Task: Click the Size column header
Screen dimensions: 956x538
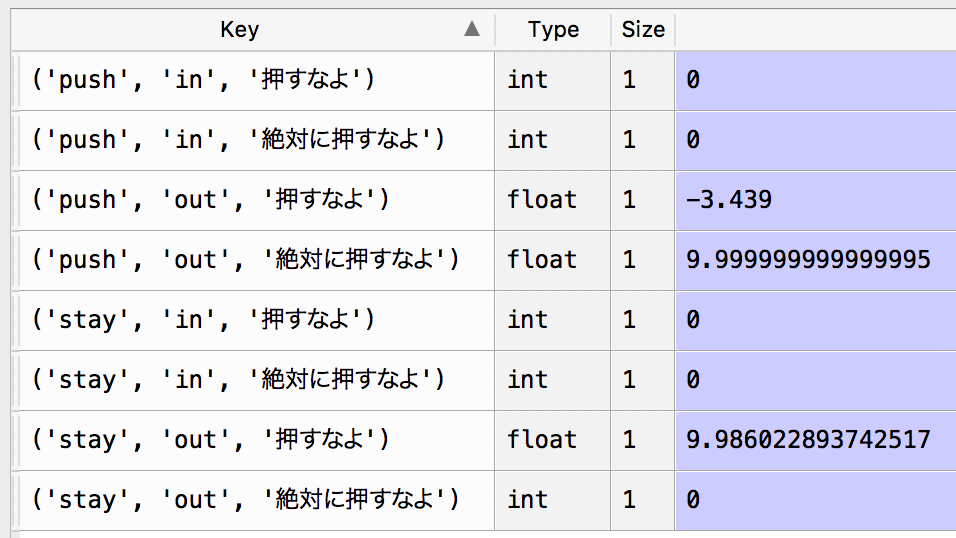Action: pyautogui.click(x=643, y=30)
